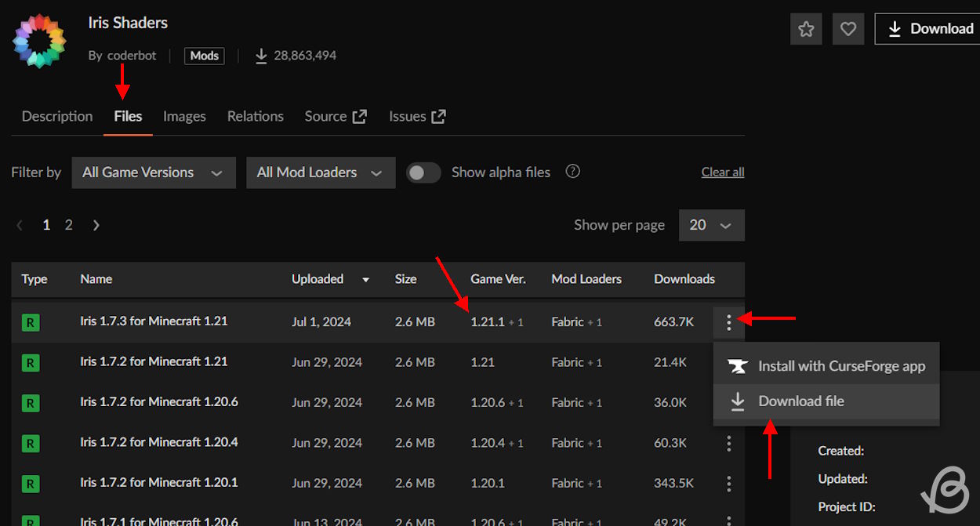Open the Source external link tab
Screen dimensions: 980x526
tap(336, 116)
